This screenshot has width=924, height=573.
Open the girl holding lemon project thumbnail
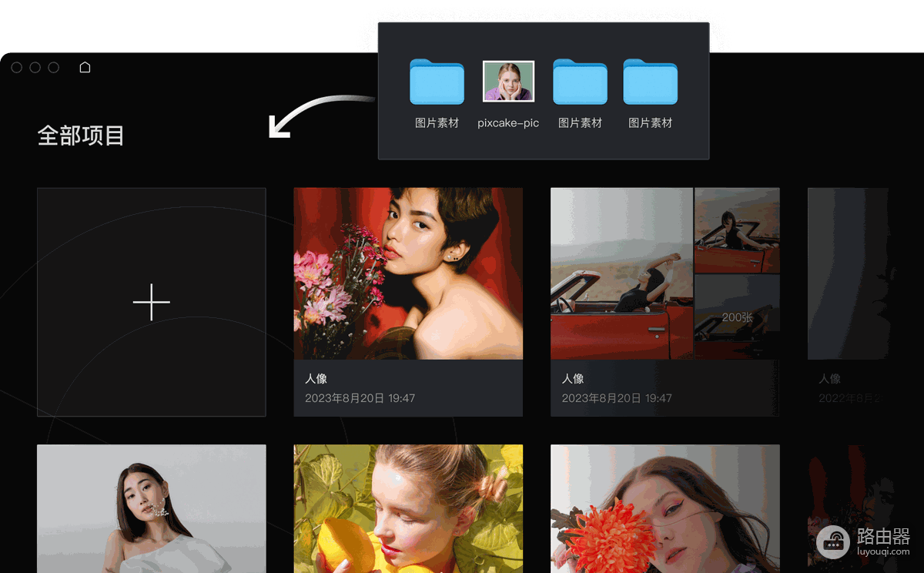408,508
